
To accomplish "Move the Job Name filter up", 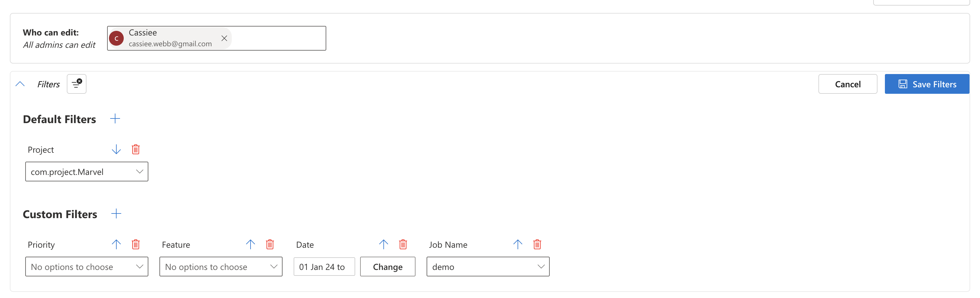I will point(517,244).
